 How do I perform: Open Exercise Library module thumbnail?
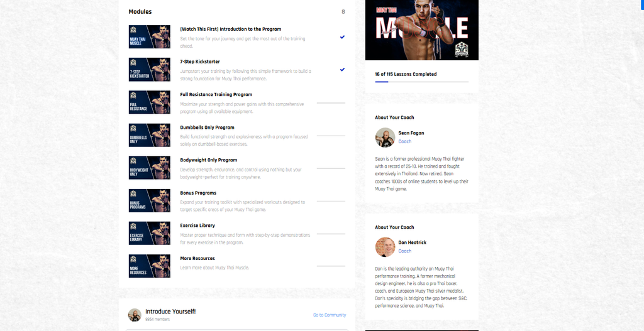150,234
